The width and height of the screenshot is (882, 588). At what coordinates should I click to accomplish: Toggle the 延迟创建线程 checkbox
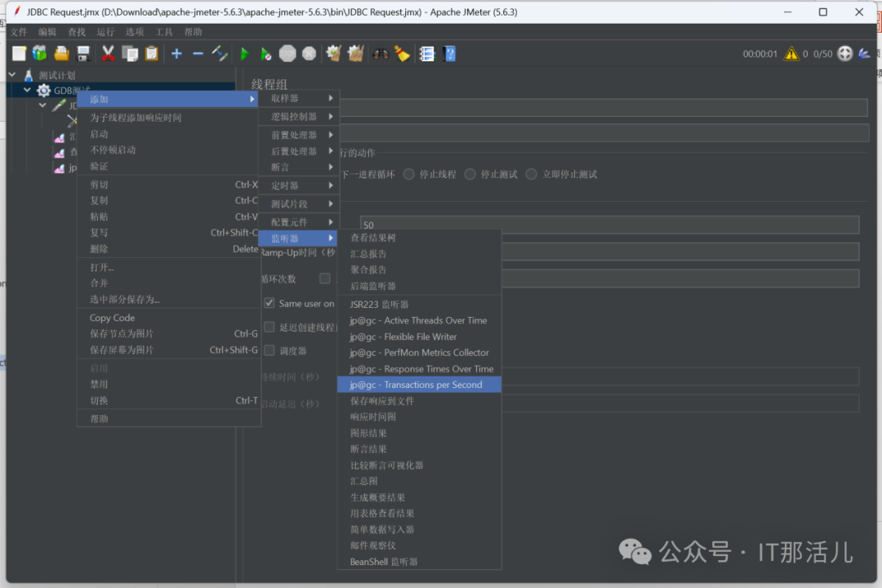click(x=269, y=327)
